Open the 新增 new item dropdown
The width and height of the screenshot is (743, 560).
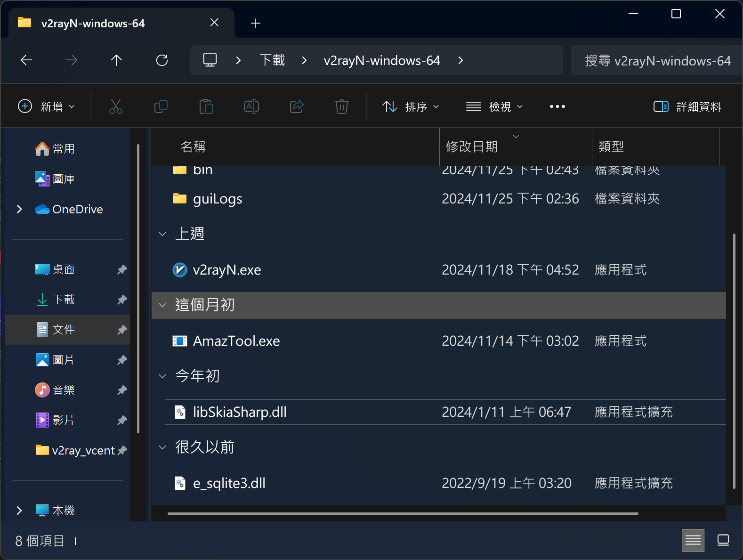point(46,106)
